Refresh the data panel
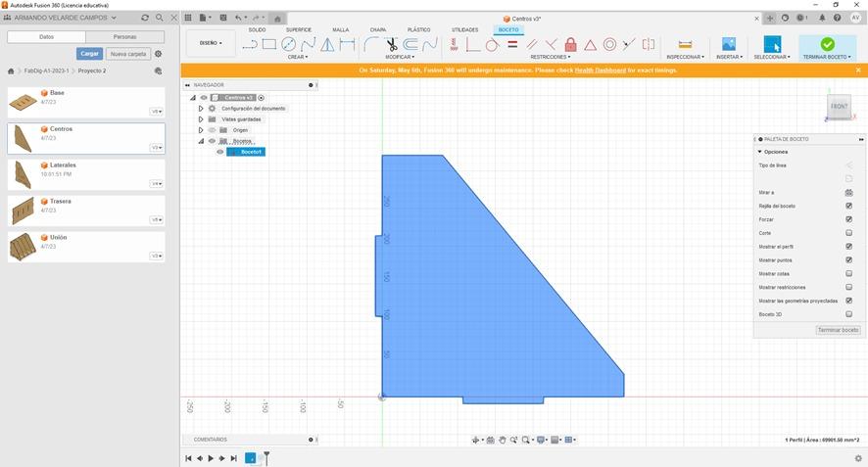868x467 pixels. pyautogui.click(x=145, y=18)
